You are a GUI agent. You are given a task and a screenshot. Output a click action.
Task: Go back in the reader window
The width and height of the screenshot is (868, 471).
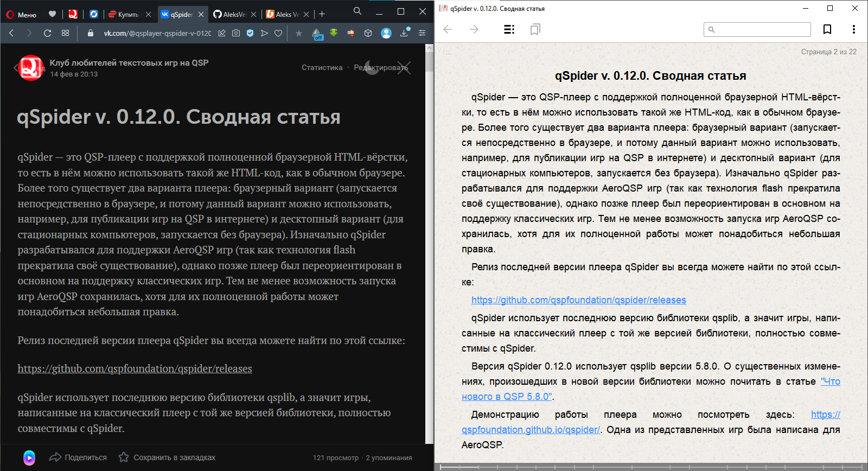coord(448,29)
